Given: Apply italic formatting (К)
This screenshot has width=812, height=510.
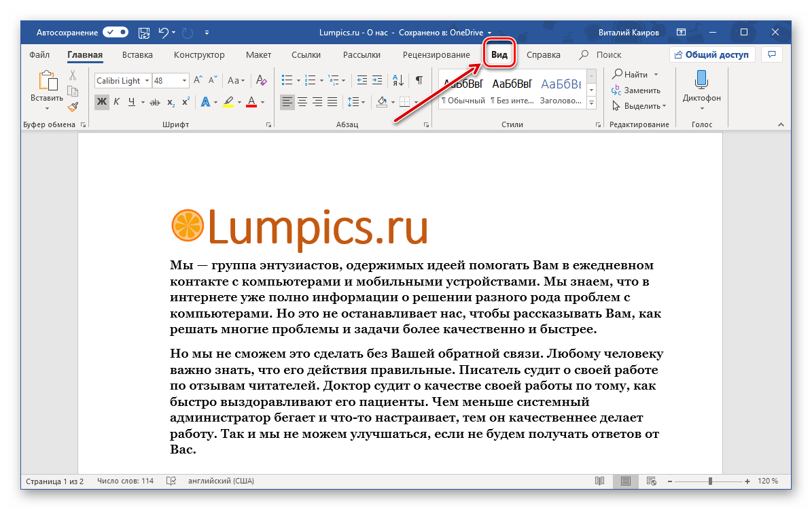Looking at the screenshot, I should coord(116,101).
